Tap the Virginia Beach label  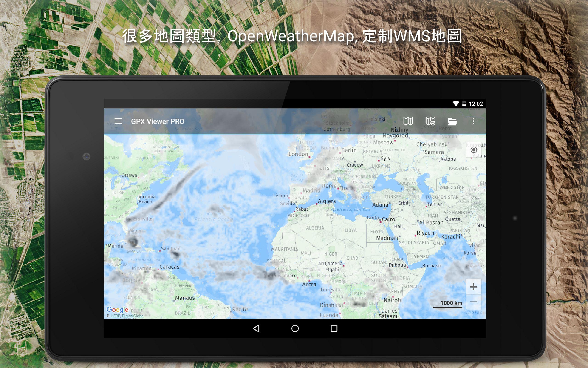click(147, 199)
